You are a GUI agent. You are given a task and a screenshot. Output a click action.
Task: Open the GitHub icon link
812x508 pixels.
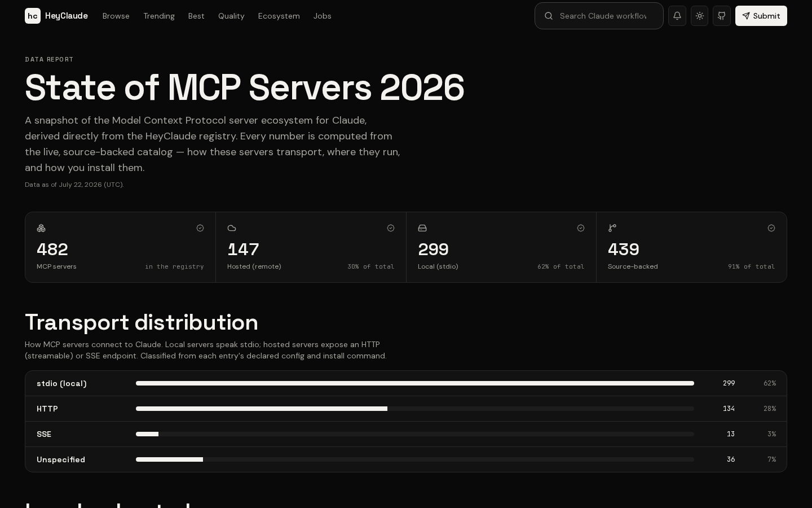pos(722,16)
